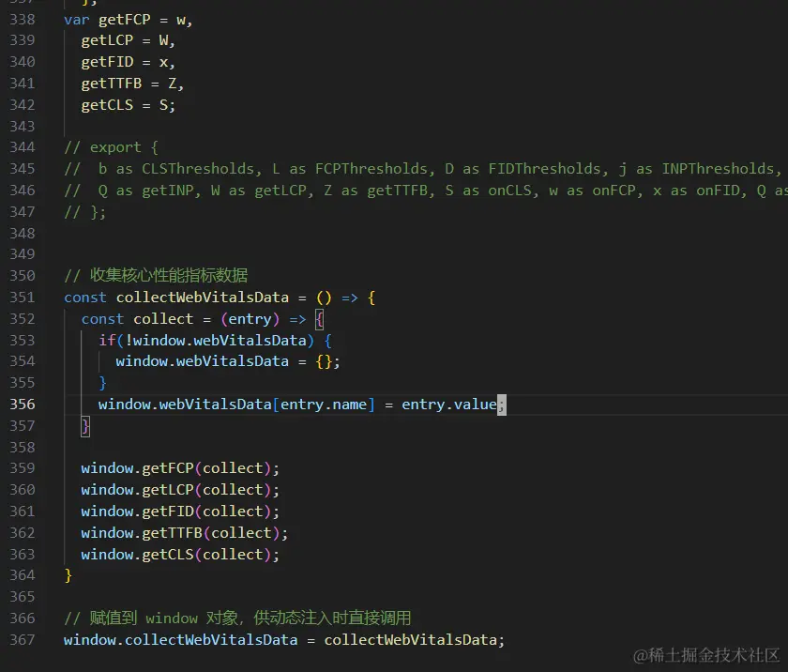Viewport: 788px width, 672px height.
Task: Click 'onFID' in the line 346 comment
Action: coord(718,191)
